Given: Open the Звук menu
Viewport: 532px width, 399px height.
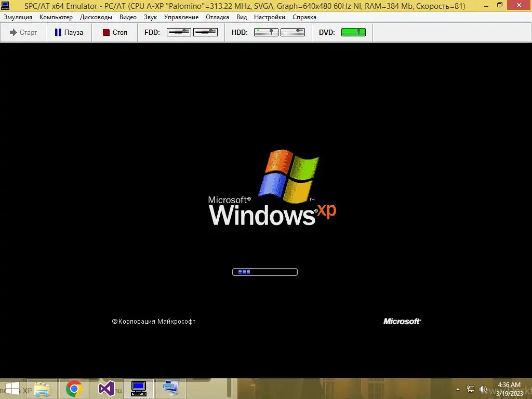Looking at the screenshot, I should [x=150, y=17].
